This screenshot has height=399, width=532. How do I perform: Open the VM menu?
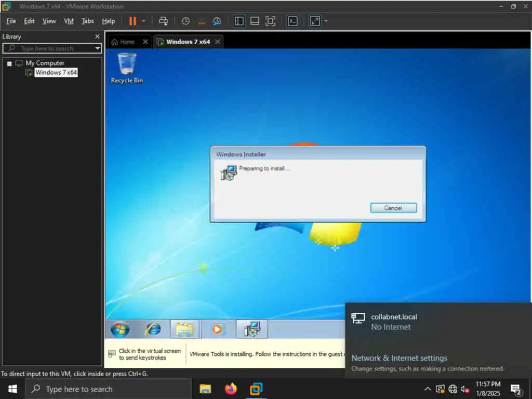(x=69, y=21)
